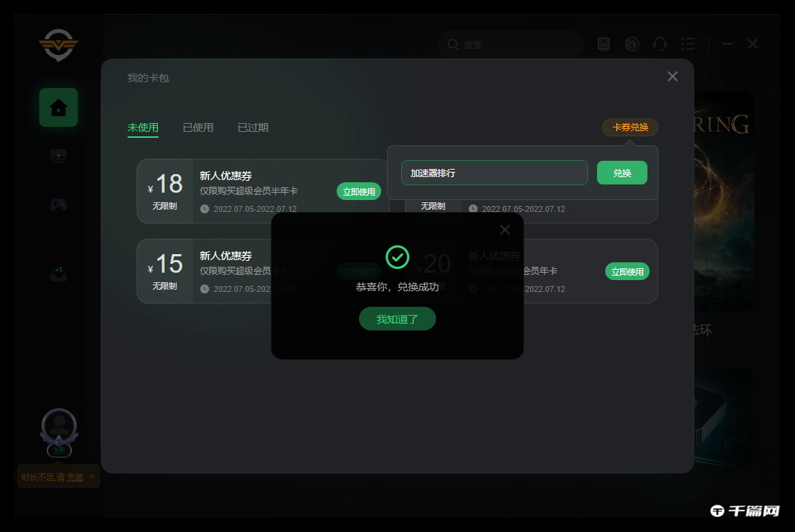Image resolution: width=795 pixels, height=532 pixels.
Task: Select the 未使用 tab
Action: (x=144, y=127)
